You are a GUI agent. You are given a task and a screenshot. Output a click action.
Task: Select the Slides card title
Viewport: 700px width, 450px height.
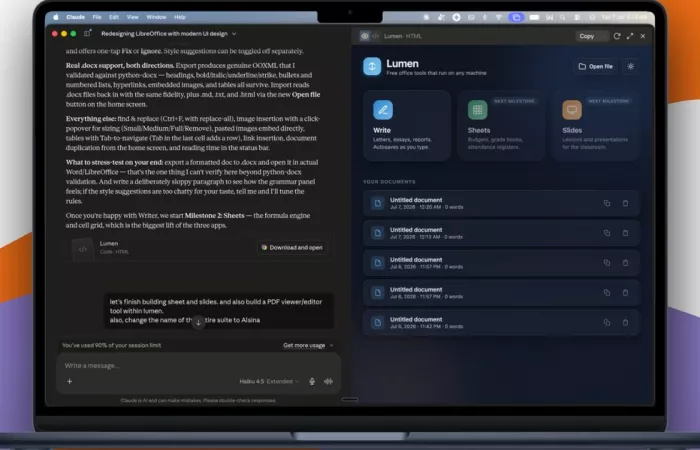(572, 130)
